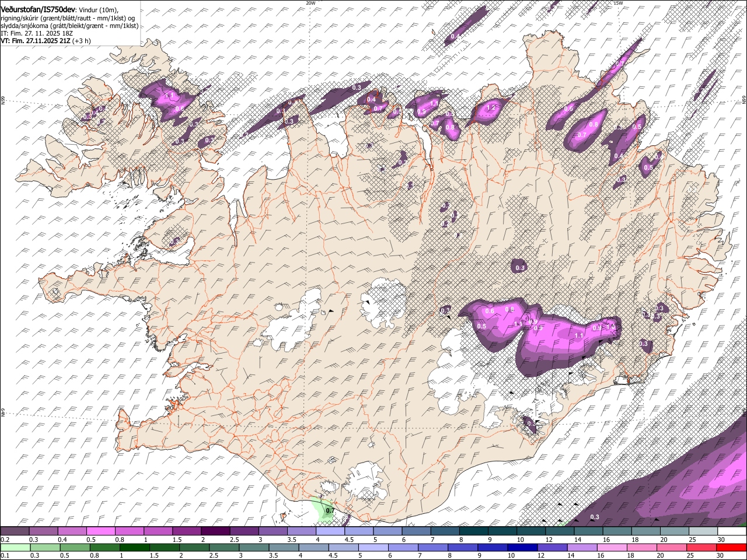Click the "7" label on upper scale

(x=432, y=540)
